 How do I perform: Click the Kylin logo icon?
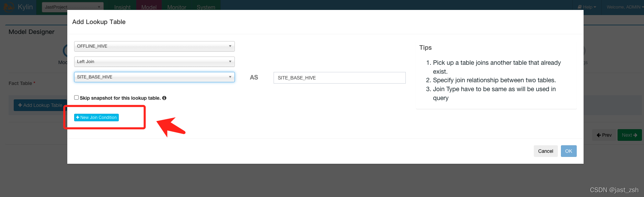point(9,7)
